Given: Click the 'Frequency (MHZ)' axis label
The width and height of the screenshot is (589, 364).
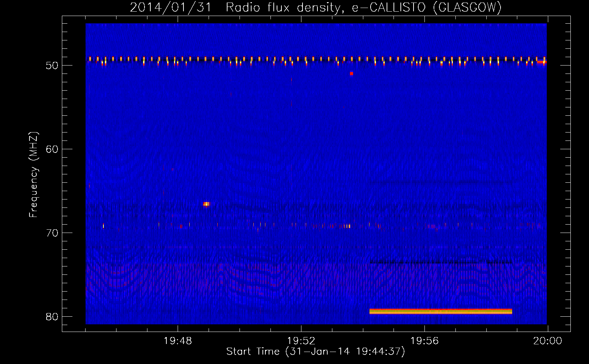Looking at the screenshot, I should pyautogui.click(x=33, y=175).
